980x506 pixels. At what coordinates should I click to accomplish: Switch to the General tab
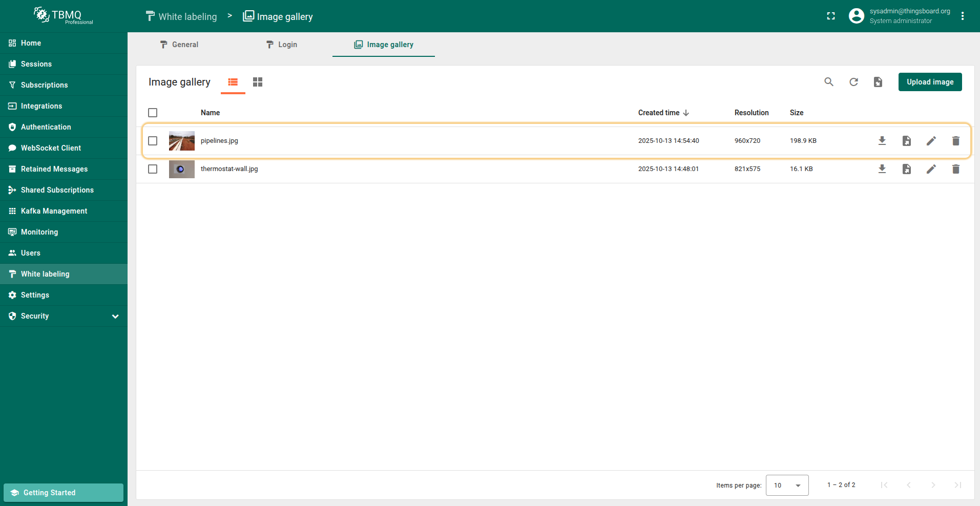[179, 45]
